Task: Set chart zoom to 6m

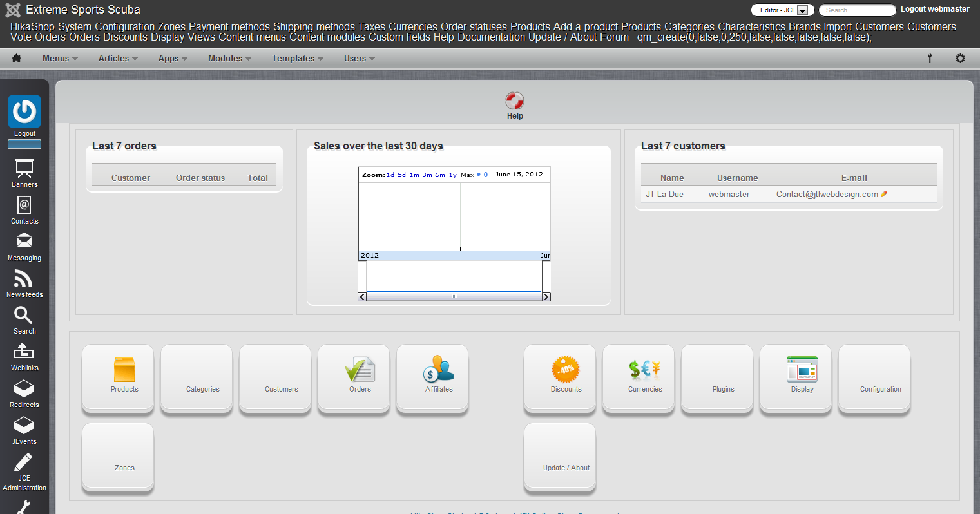Action: (440, 175)
